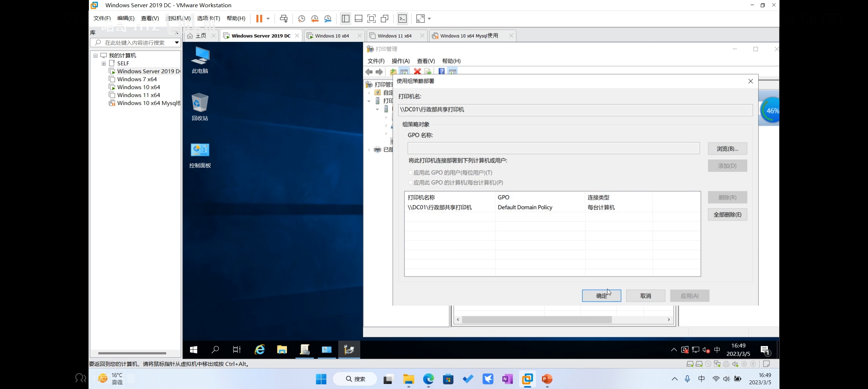
Task: Select Windows 7 x64 in the library
Action: 137,79
